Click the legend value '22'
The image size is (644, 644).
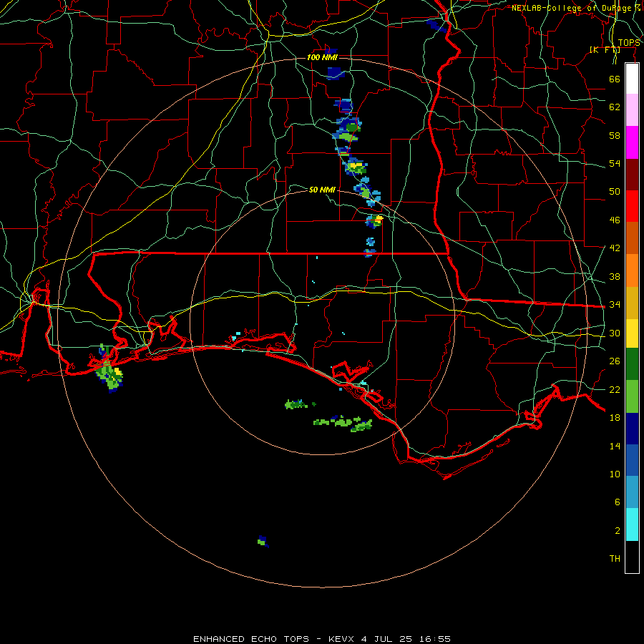[x=615, y=389]
